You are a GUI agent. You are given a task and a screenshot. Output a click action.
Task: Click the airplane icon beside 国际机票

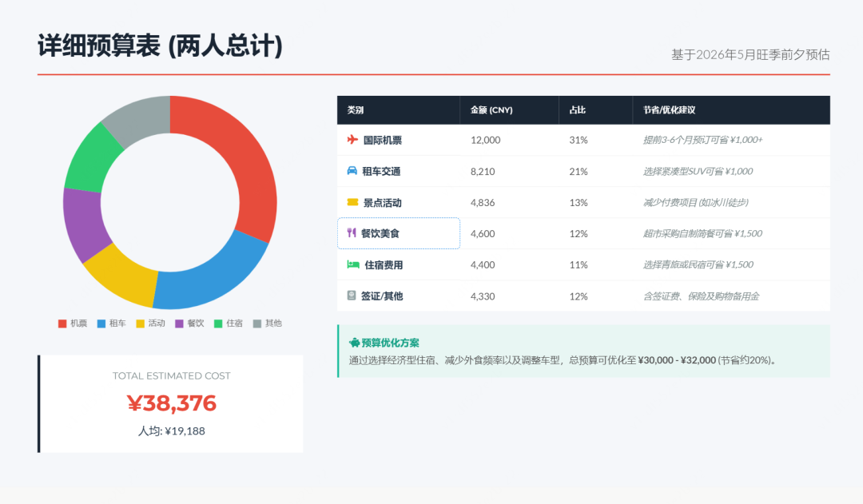(352, 140)
